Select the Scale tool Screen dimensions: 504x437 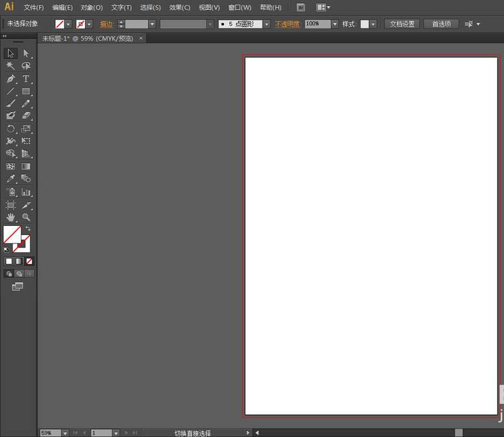pos(26,129)
